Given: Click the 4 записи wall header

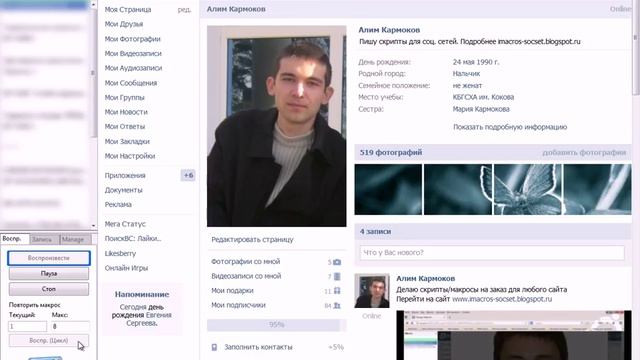Looking at the screenshot, I should 375,231.
